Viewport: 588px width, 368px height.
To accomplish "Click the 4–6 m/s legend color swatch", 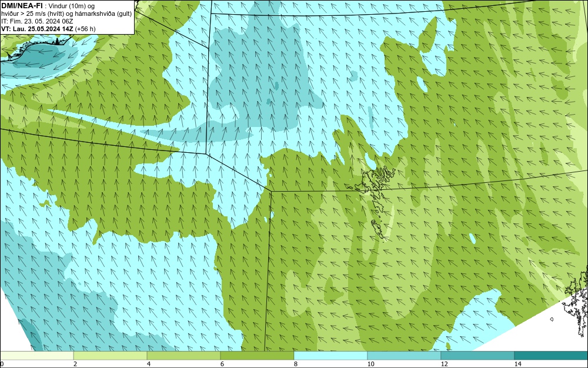I will coord(183,356).
